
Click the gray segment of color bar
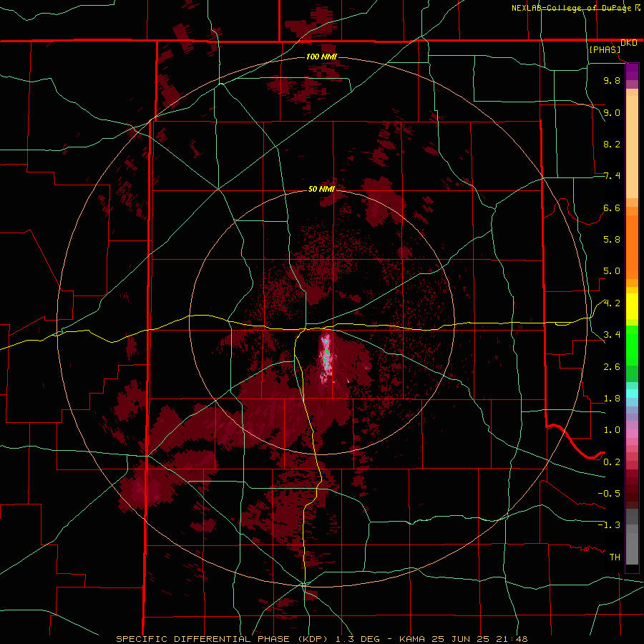[x=632, y=537]
